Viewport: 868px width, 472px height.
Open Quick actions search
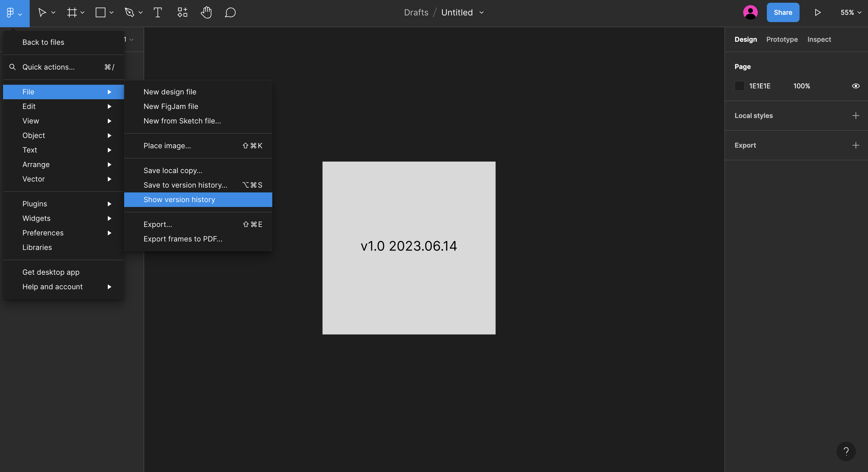point(64,67)
